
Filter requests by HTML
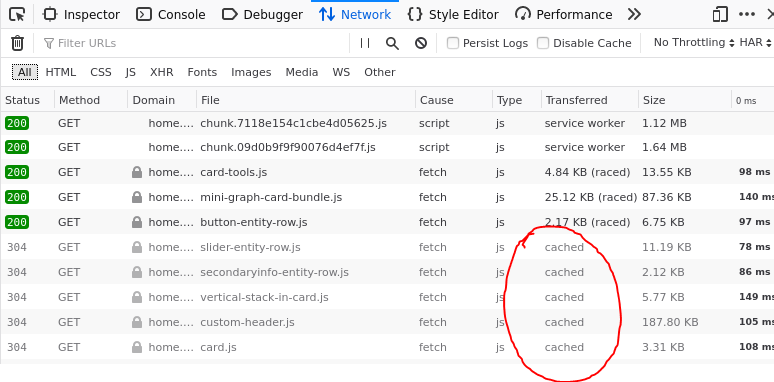(x=61, y=73)
